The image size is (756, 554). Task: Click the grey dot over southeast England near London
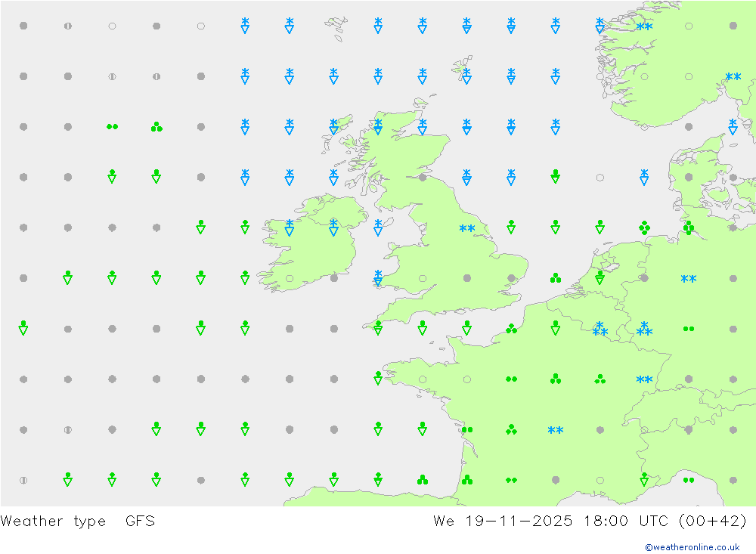click(x=511, y=278)
